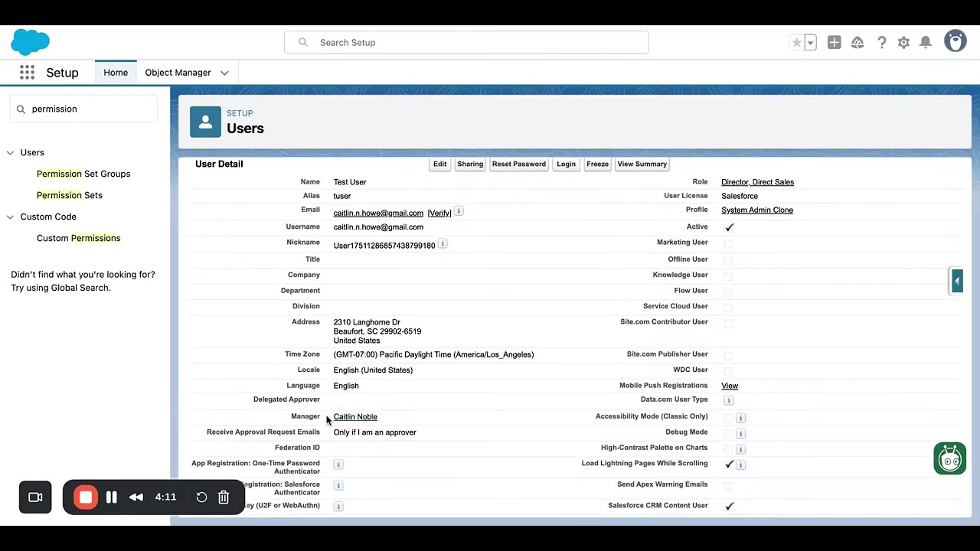The height and width of the screenshot is (551, 980).
Task: Click the Freeze button
Action: pos(597,164)
